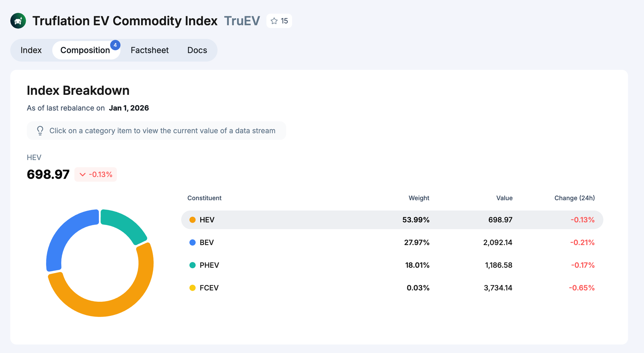Click the red down-chevron change indicator

click(x=82, y=174)
